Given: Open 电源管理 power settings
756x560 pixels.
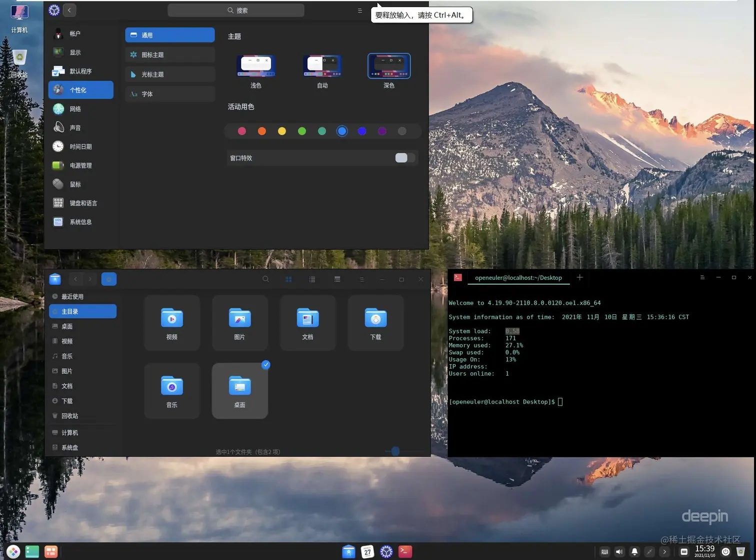Looking at the screenshot, I should (x=81, y=165).
